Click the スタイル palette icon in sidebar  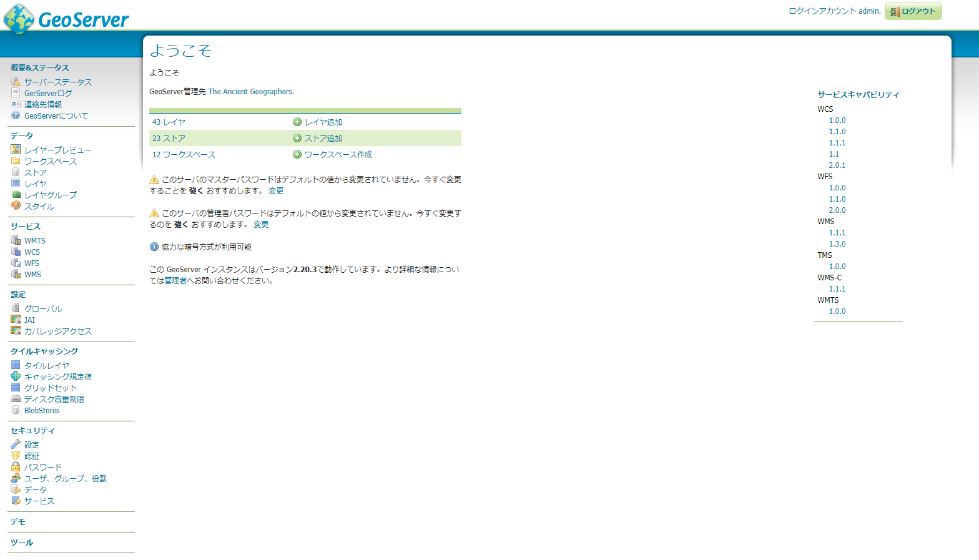pos(16,206)
